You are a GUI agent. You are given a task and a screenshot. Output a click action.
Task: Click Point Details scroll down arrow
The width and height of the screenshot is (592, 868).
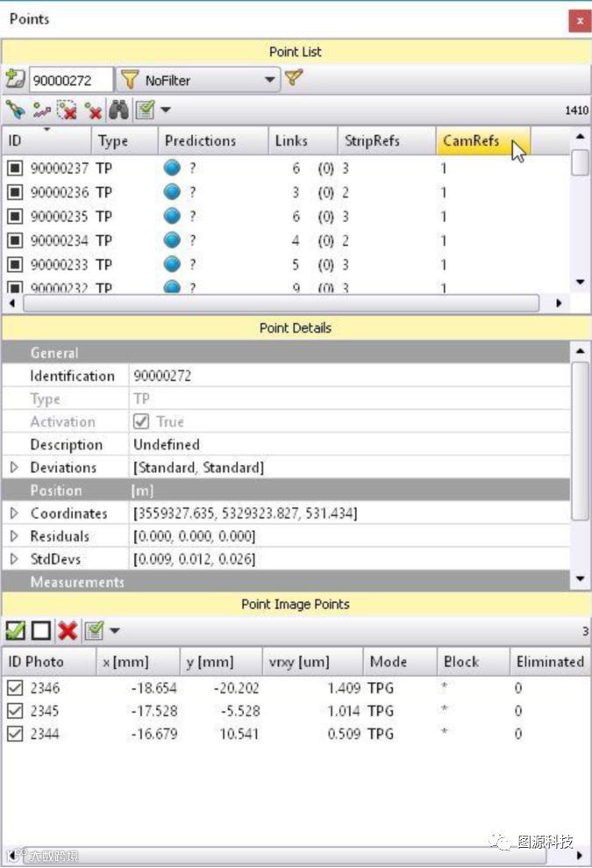pos(580,579)
